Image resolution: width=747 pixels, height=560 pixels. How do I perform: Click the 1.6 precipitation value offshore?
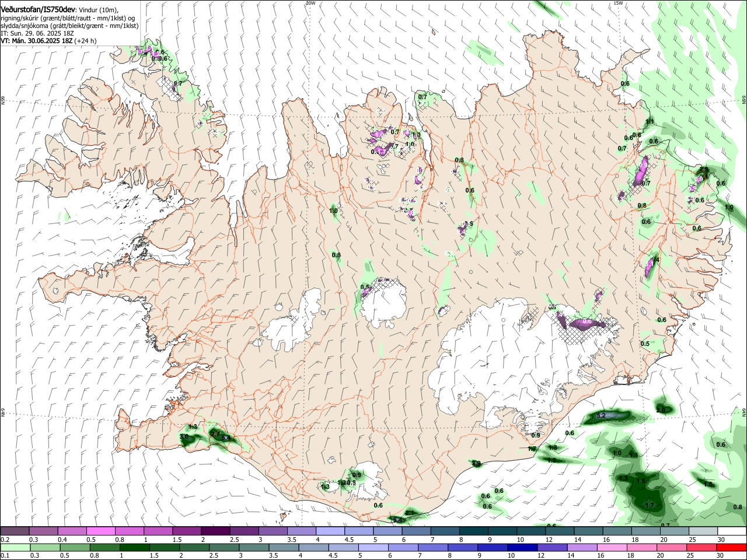[641, 481]
